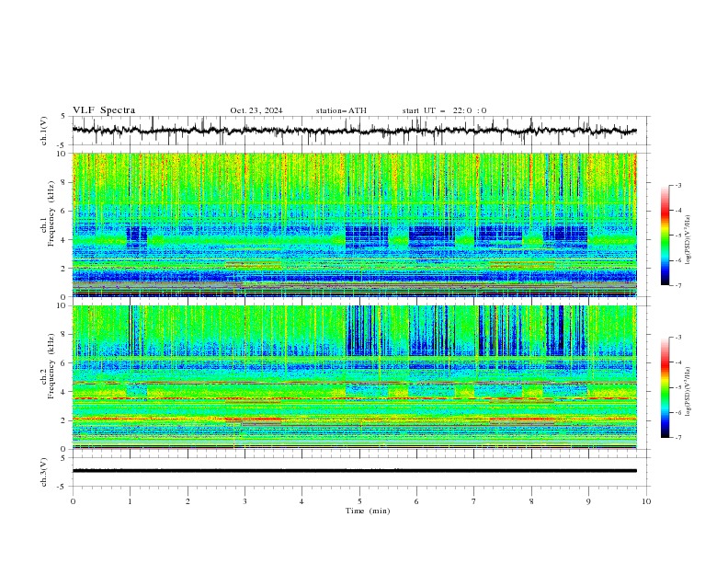The height and width of the screenshot is (563, 728).
Task: Click the "Oct. 23, 2024" date text
Action: (x=256, y=110)
